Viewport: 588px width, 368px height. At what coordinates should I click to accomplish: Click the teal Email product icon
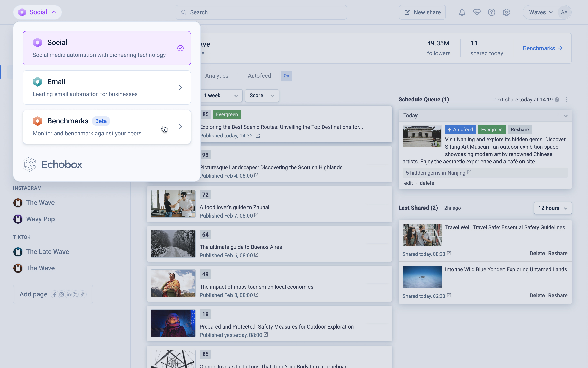(x=37, y=82)
